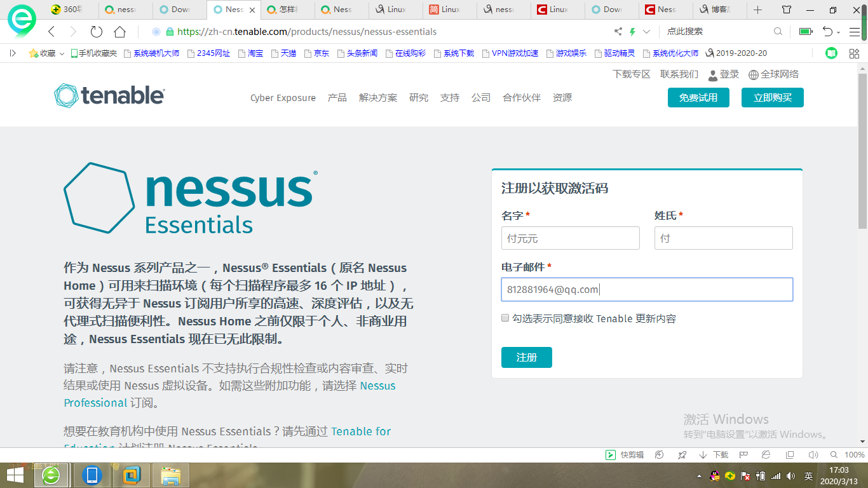
Task: Open VMware Workstation from the taskbar
Action: (132, 475)
